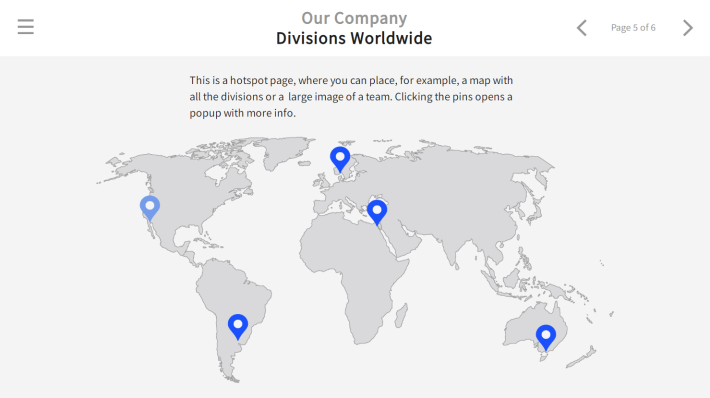Click Greenland on the world map
710x398 pixels.
click(x=283, y=152)
